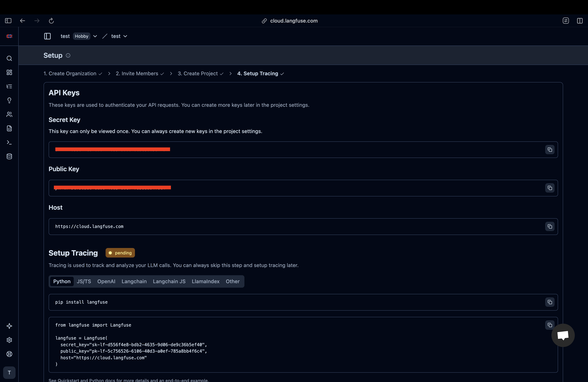The image size is (588, 382).
Task: Copy the Public Key value
Action: pos(550,188)
